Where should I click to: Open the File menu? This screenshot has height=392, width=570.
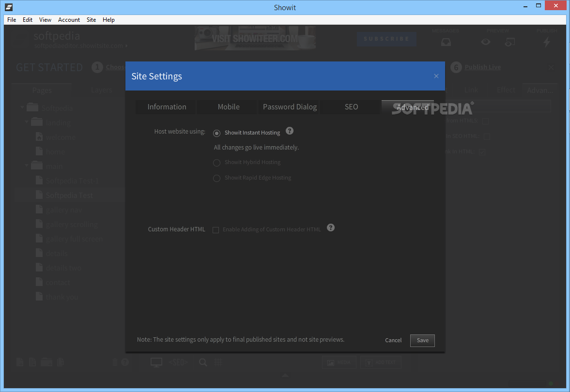coord(12,20)
